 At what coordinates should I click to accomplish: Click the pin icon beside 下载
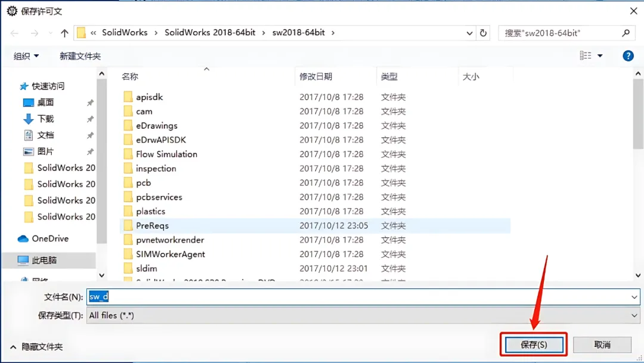point(90,119)
